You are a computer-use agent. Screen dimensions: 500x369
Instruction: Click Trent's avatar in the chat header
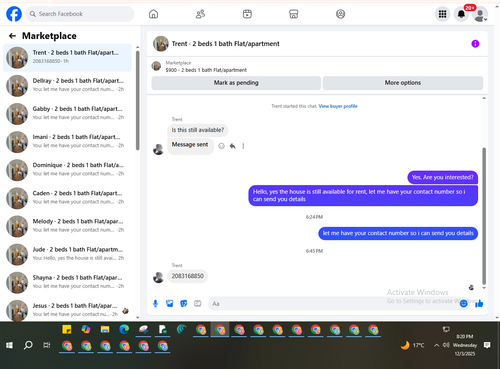161,44
